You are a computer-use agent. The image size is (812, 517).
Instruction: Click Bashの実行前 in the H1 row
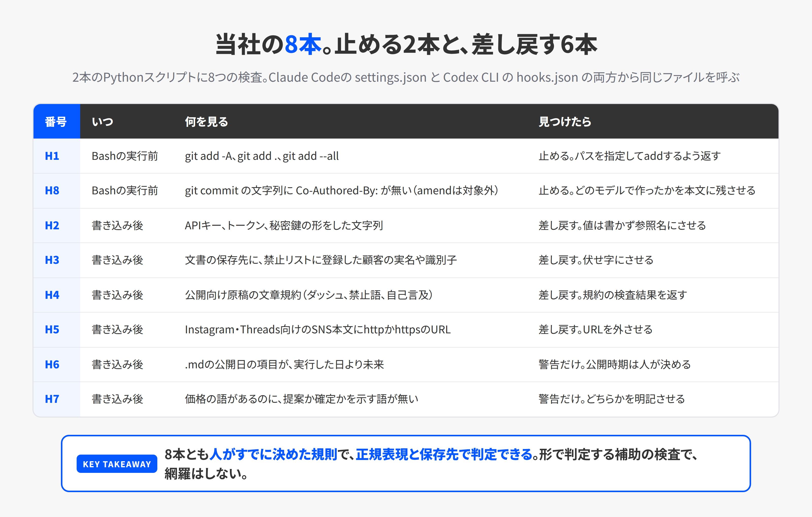coord(125,156)
